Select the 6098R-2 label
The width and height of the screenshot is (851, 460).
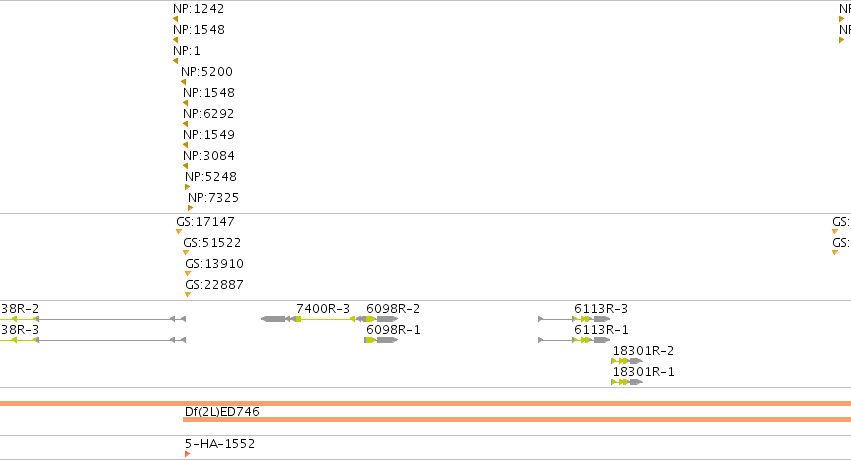tap(393, 309)
